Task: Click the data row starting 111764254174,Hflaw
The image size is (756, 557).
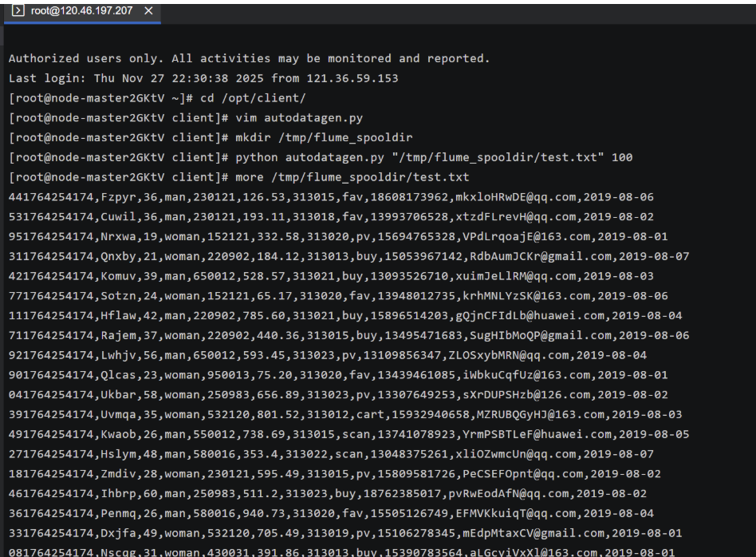Action: [x=345, y=316]
